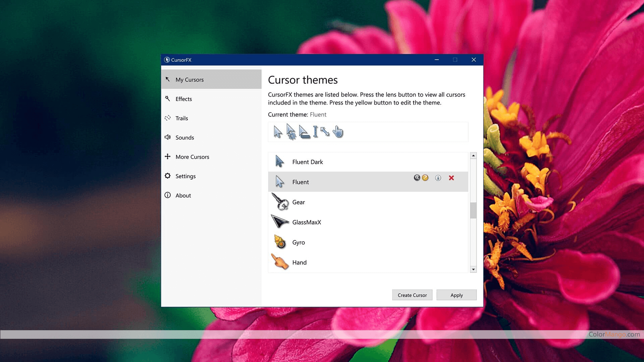Click the Settings gear icon

coord(168,176)
